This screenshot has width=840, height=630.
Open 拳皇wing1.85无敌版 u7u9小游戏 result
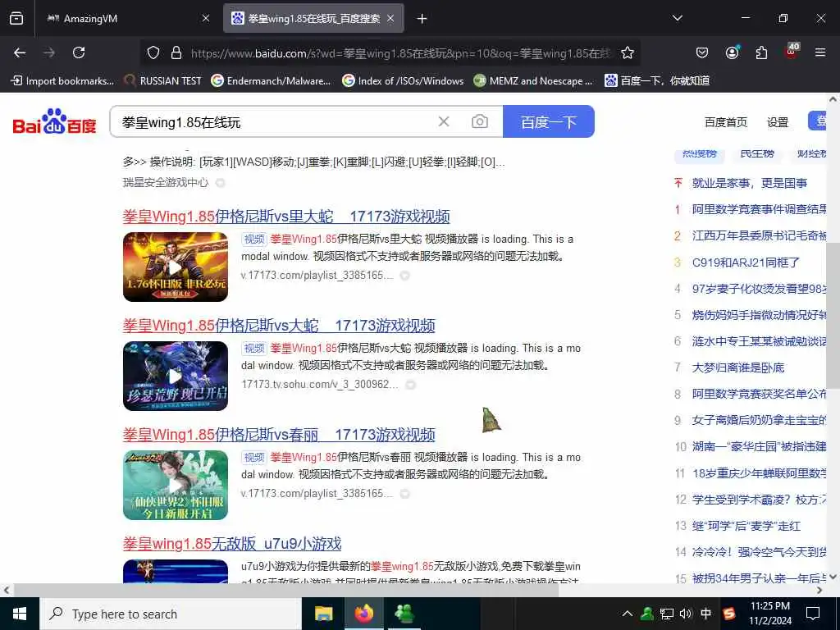pos(232,544)
